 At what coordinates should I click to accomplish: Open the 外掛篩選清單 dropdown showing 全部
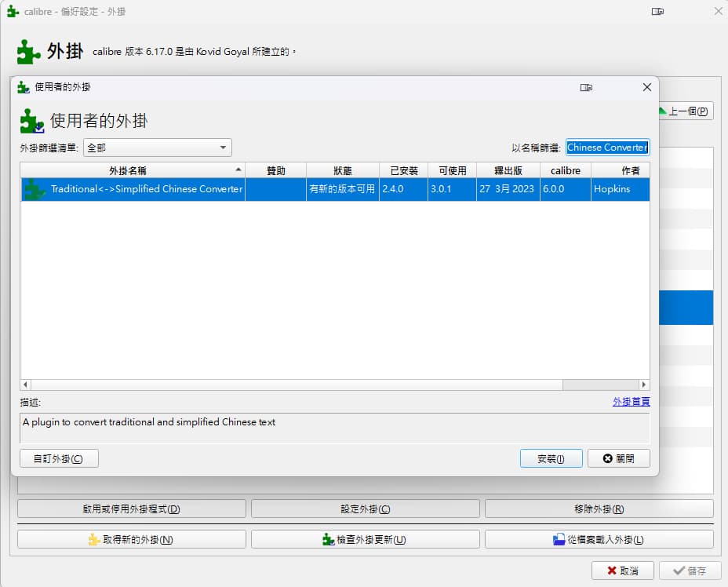(158, 148)
